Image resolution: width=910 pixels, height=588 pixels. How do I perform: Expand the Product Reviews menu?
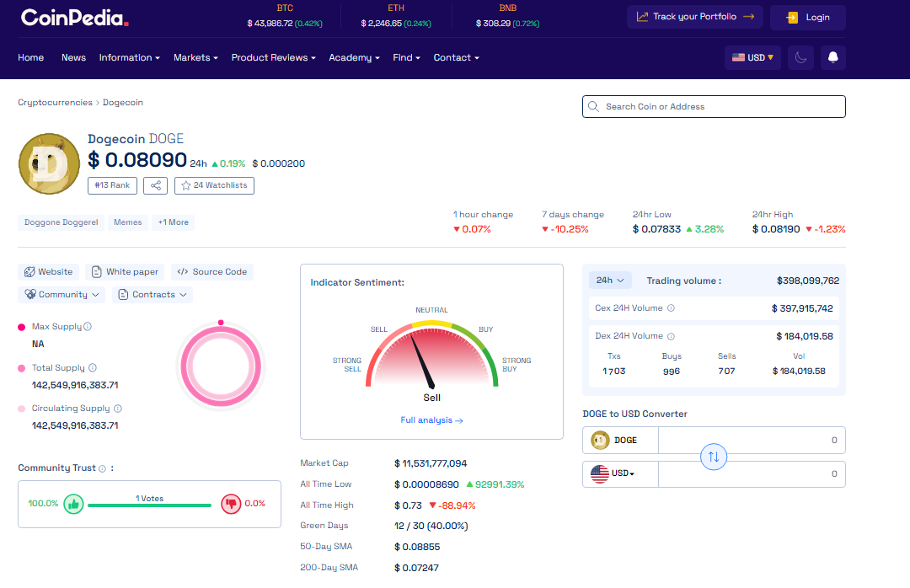pos(273,57)
